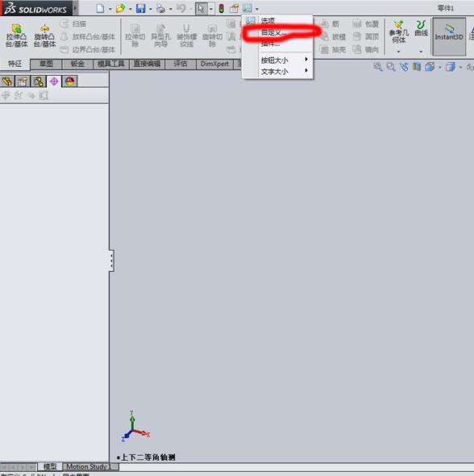474x476 pixels.
Task: Click the Rebuild traffic light icon
Action: 222,9
